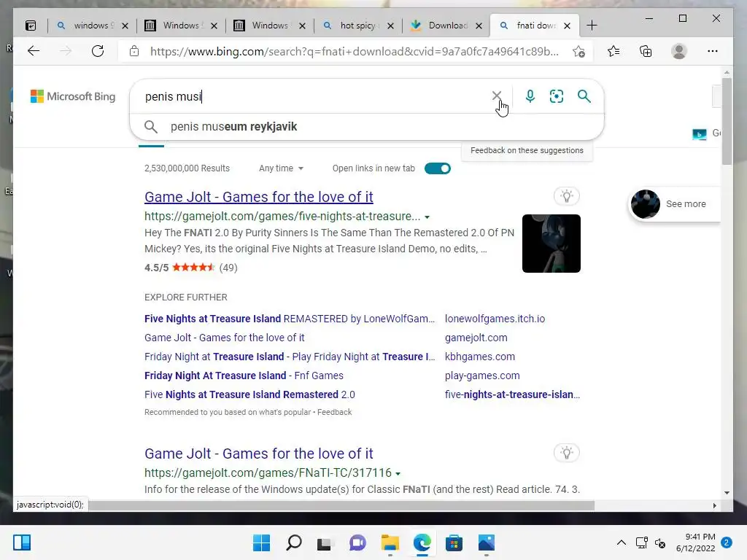
Task: Open a new browser tab
Action: (x=592, y=26)
